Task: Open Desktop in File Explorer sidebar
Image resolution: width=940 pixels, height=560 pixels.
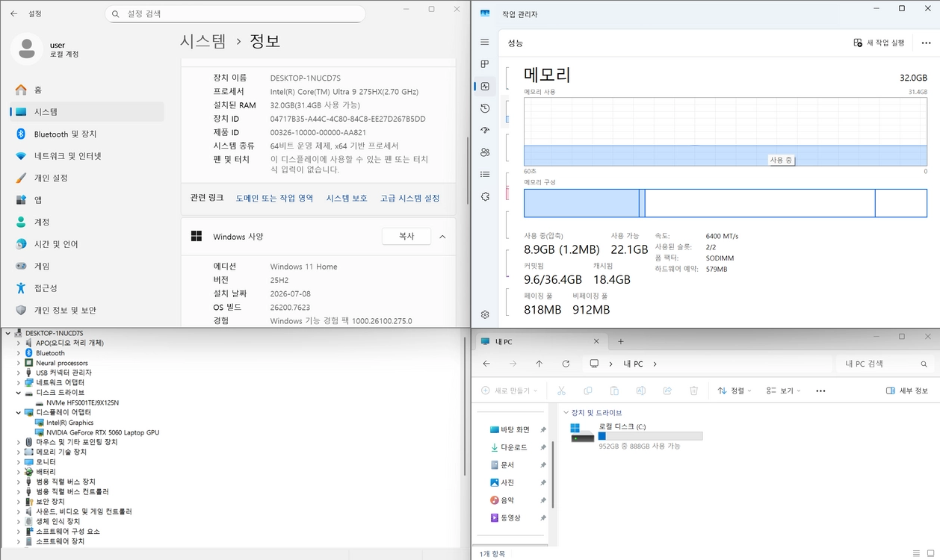Action: 516,429
